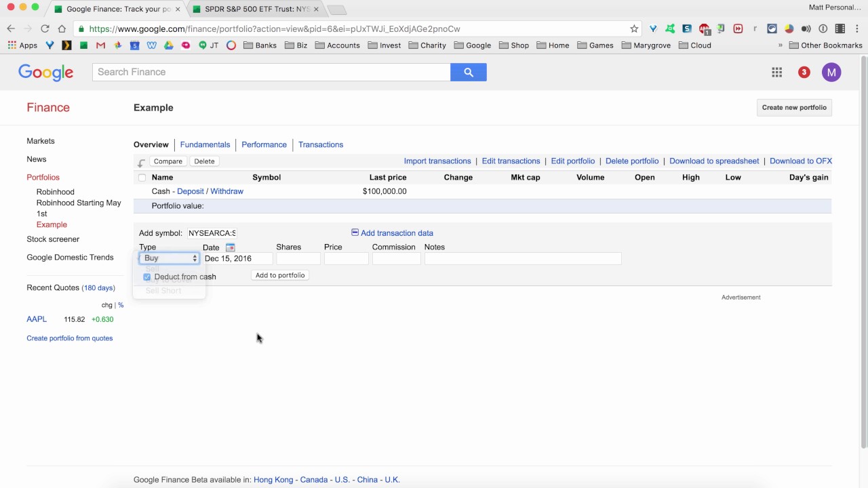Tick the select-all checkbox beside Name
The height and width of the screenshot is (488, 868).
pos(142,178)
